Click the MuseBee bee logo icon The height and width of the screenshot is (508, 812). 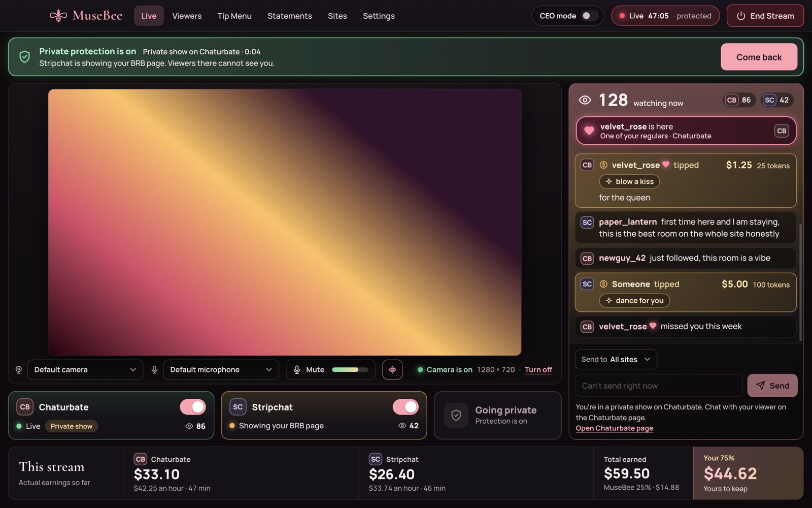click(x=58, y=16)
